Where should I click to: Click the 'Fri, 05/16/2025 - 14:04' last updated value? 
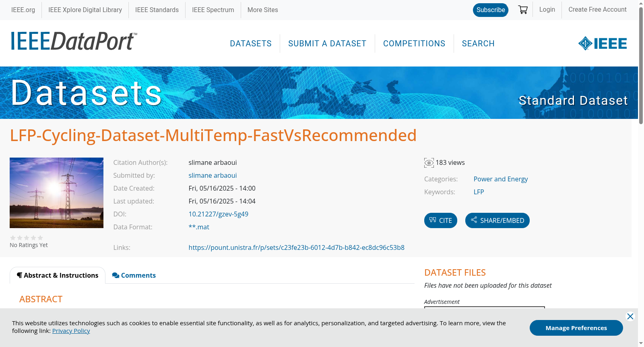[222, 201]
